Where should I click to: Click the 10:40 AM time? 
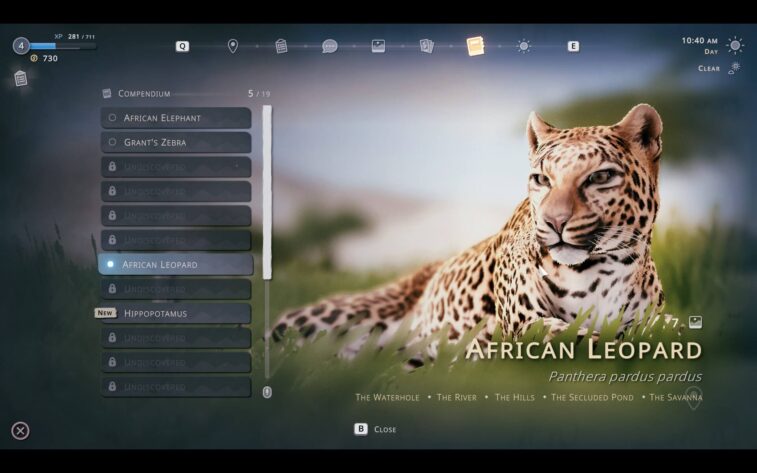(x=700, y=41)
